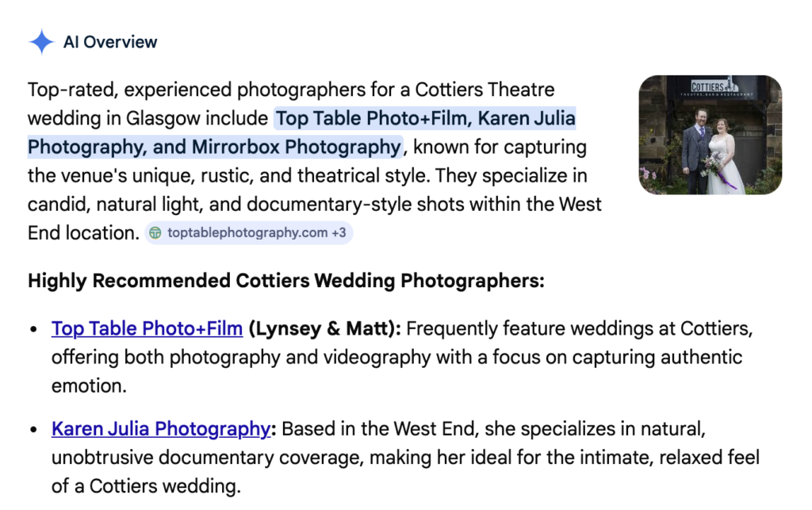The width and height of the screenshot is (812, 510).
Task: Open the Cottiers wedding couple thumbnail
Action: (710, 135)
